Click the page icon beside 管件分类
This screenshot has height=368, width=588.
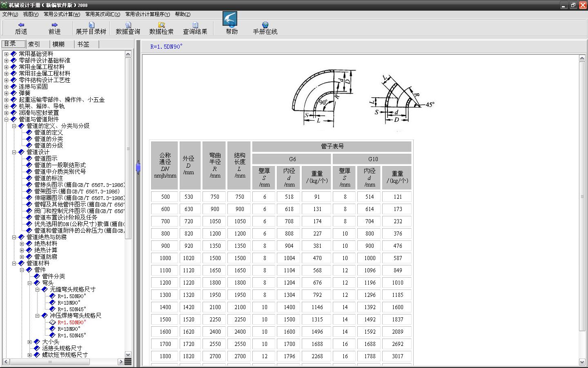(37, 276)
